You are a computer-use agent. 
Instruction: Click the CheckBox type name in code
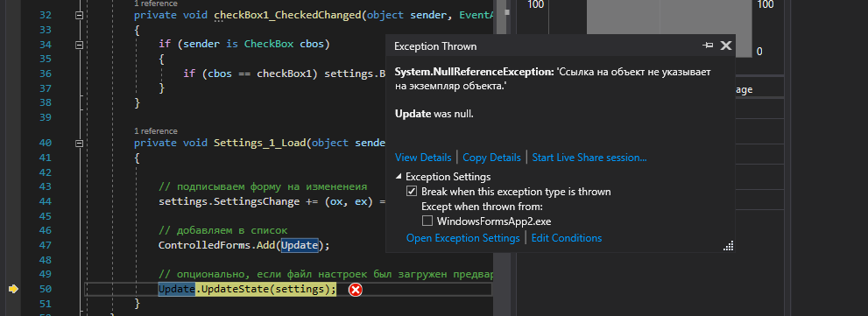tap(269, 45)
